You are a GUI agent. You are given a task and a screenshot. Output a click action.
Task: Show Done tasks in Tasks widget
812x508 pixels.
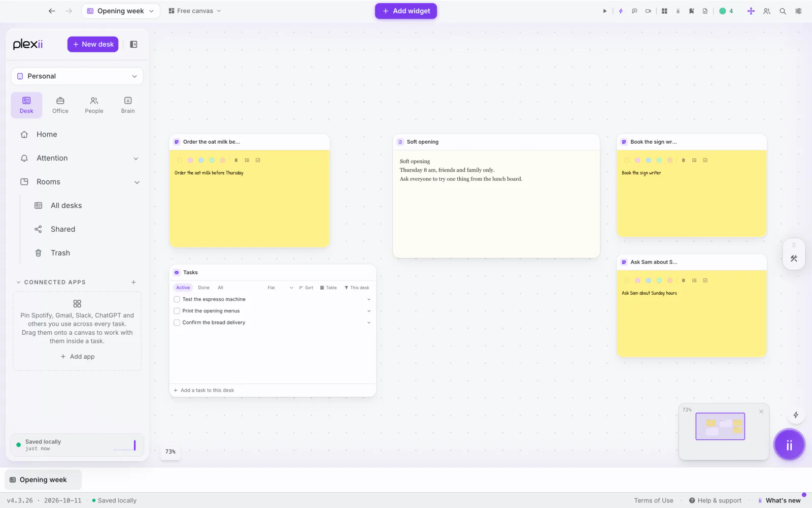coord(204,288)
